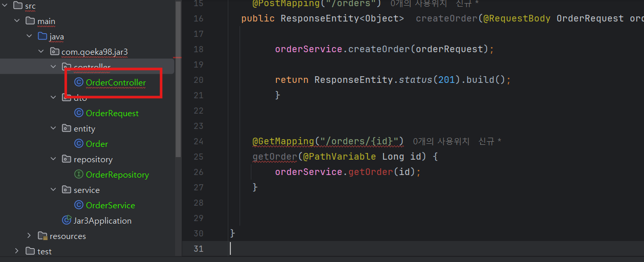Collapse the dto package chevron
Screen dimensions: 644x262
pyautogui.click(x=54, y=98)
